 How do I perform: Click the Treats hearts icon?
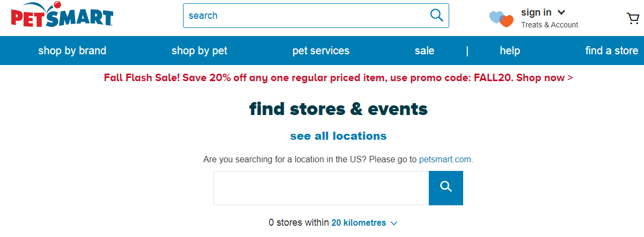click(501, 19)
